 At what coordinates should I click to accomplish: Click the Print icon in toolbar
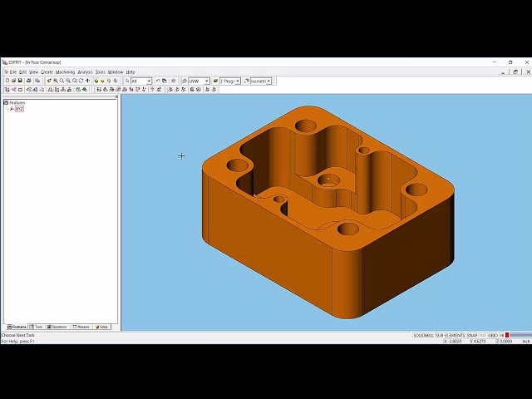[29, 81]
